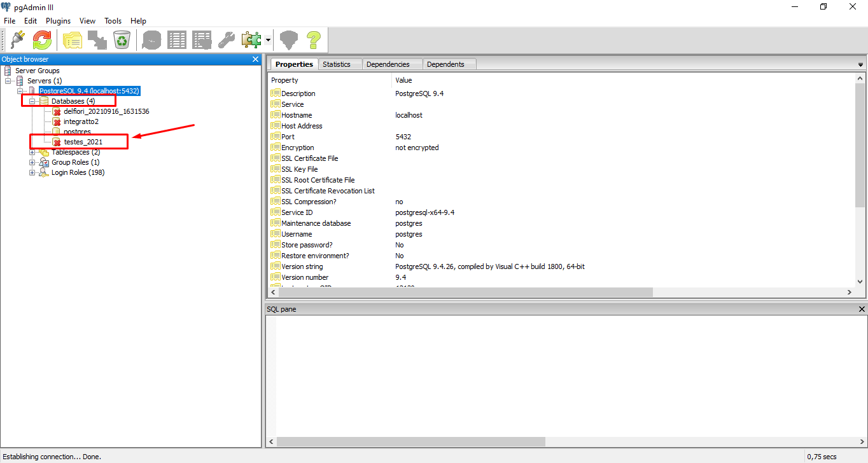The height and width of the screenshot is (463, 868).
Task: Collapse the Databases (4) tree node
Action: [32, 101]
